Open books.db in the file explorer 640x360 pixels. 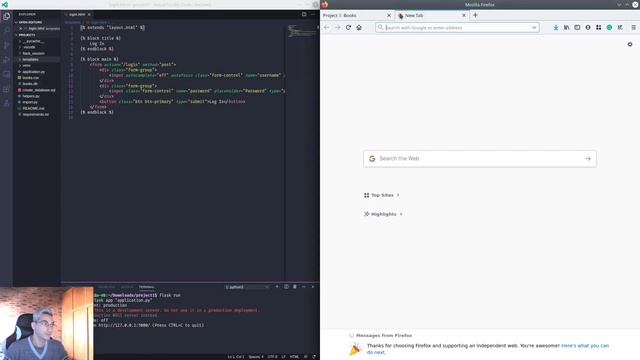point(30,84)
